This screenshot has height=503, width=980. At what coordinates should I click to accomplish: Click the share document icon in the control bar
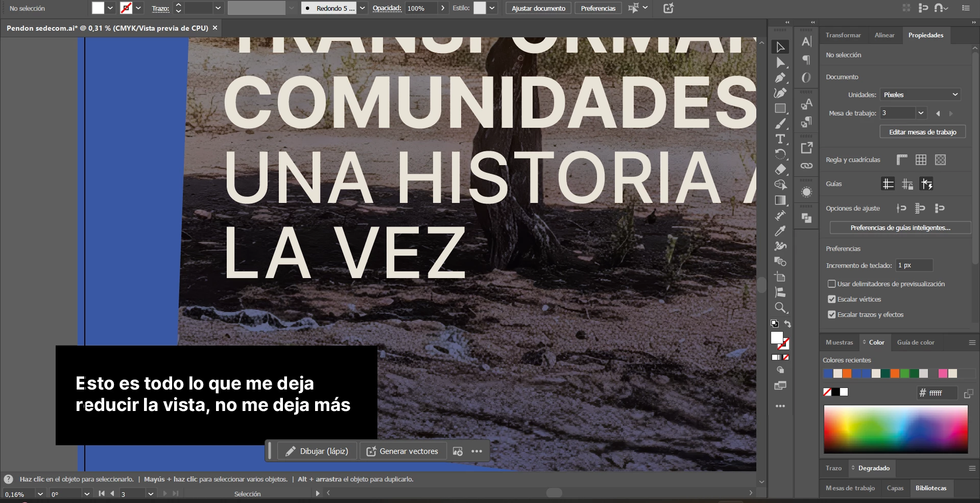coord(668,8)
